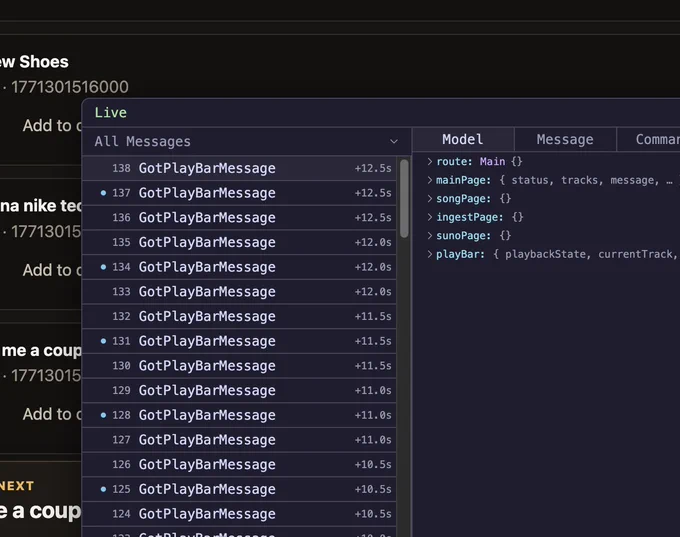
Task: Switch to the Message tab
Action: coord(565,139)
